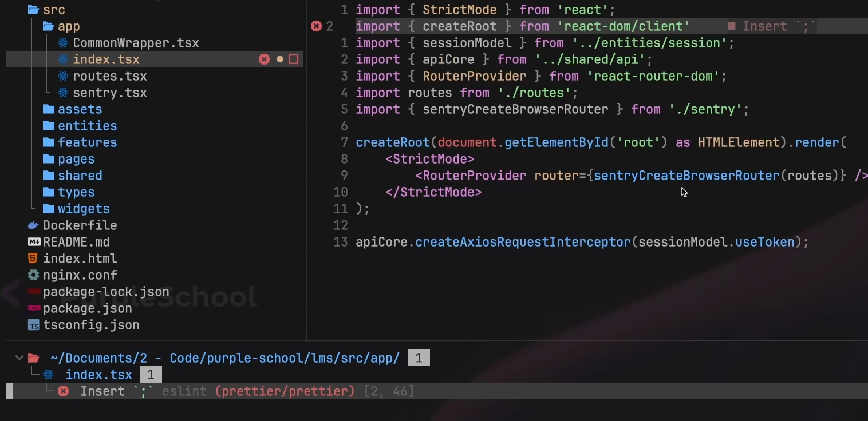Viewport: 868px width, 421px height.
Task: Select lms/src/app path in diagnostics panel
Action: pyautogui.click(x=225, y=358)
